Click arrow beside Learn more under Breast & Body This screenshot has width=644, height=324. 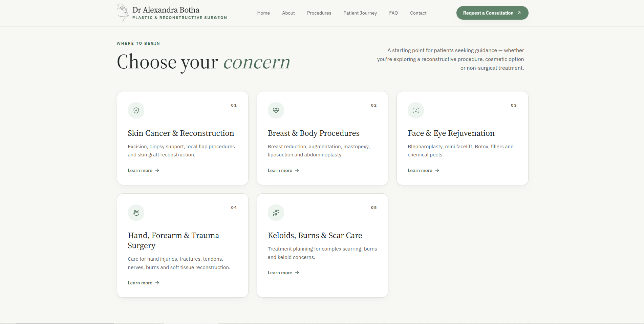coord(297,170)
